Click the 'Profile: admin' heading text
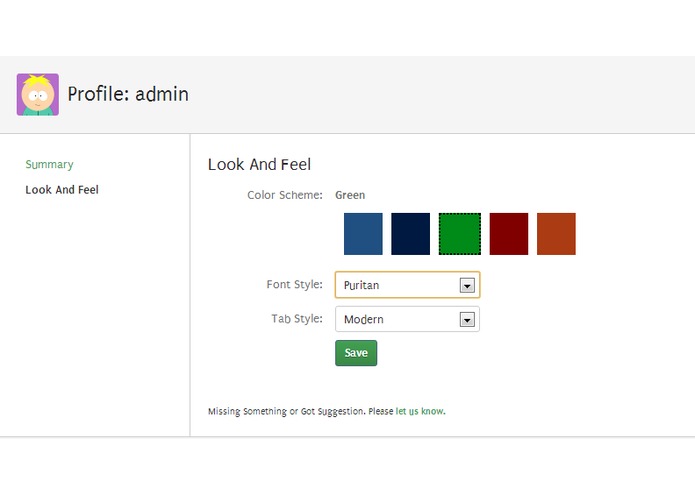This screenshot has width=695, height=494. point(128,94)
